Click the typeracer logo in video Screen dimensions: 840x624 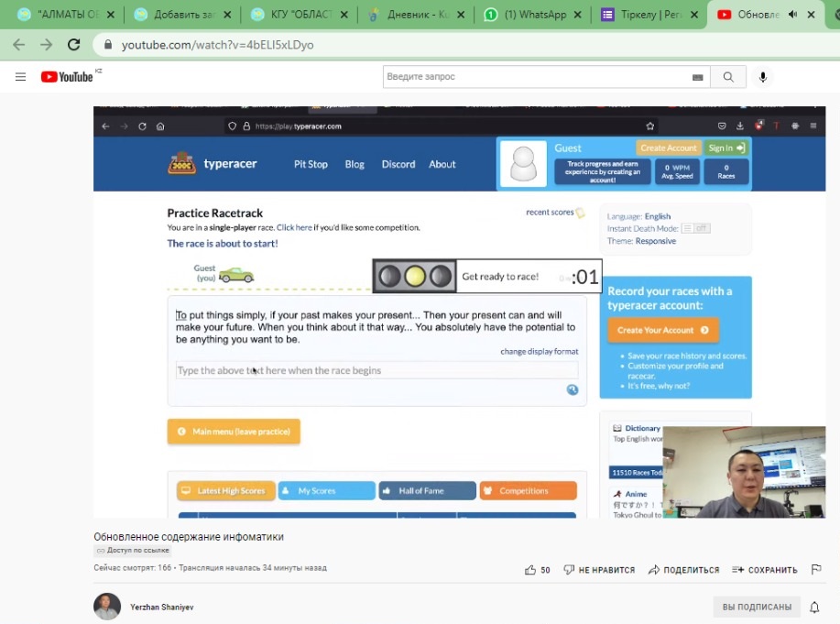tap(213, 163)
